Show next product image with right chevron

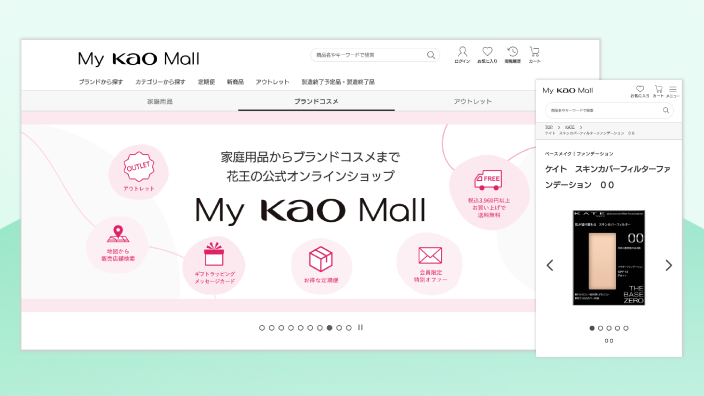click(x=669, y=265)
